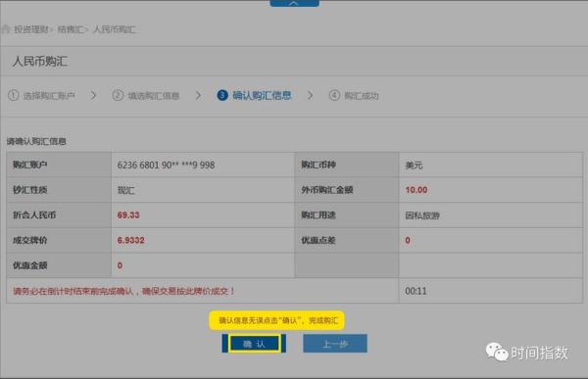
Task: Click the 69.33 RMB equivalent value
Action: tap(128, 215)
